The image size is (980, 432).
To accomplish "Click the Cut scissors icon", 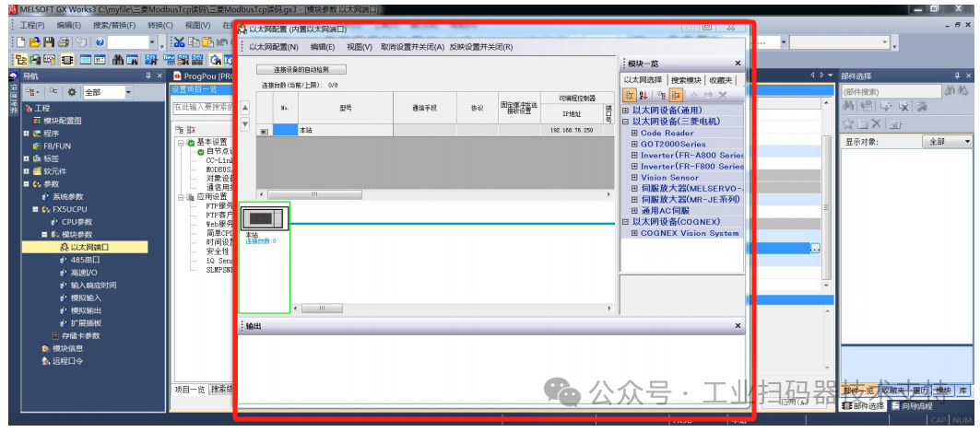I will [180, 42].
